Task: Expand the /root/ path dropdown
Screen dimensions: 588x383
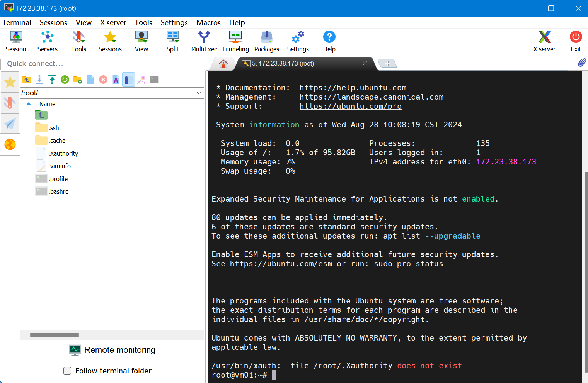Action: point(199,93)
